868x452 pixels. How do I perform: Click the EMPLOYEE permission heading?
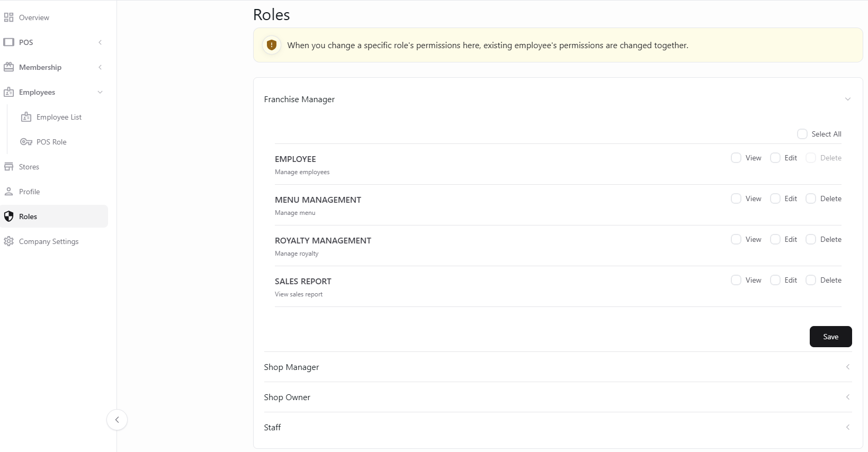(295, 159)
